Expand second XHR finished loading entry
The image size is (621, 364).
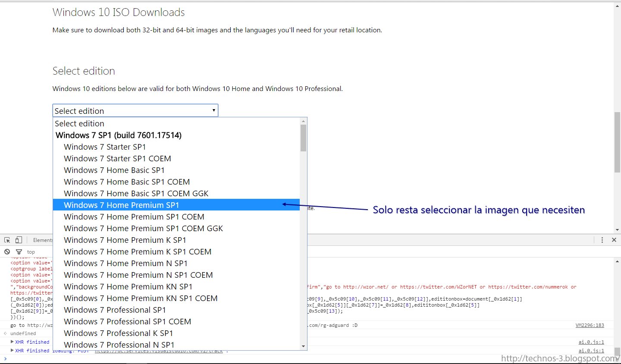pos(12,350)
